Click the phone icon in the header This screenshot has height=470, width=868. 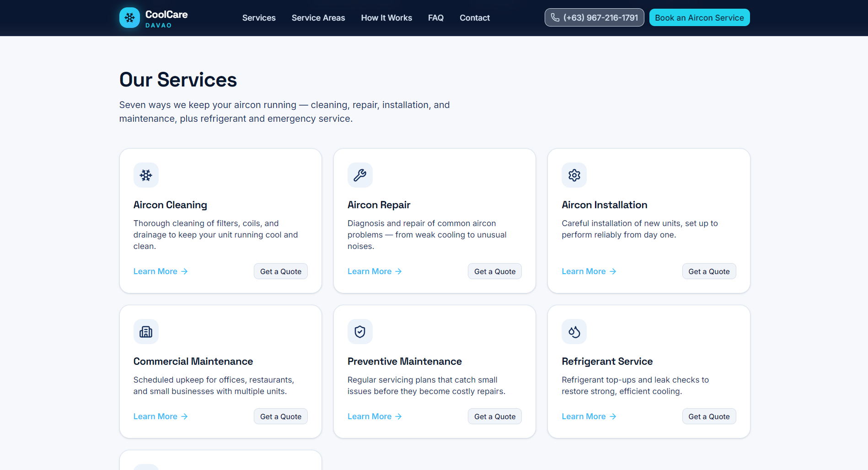click(x=555, y=18)
